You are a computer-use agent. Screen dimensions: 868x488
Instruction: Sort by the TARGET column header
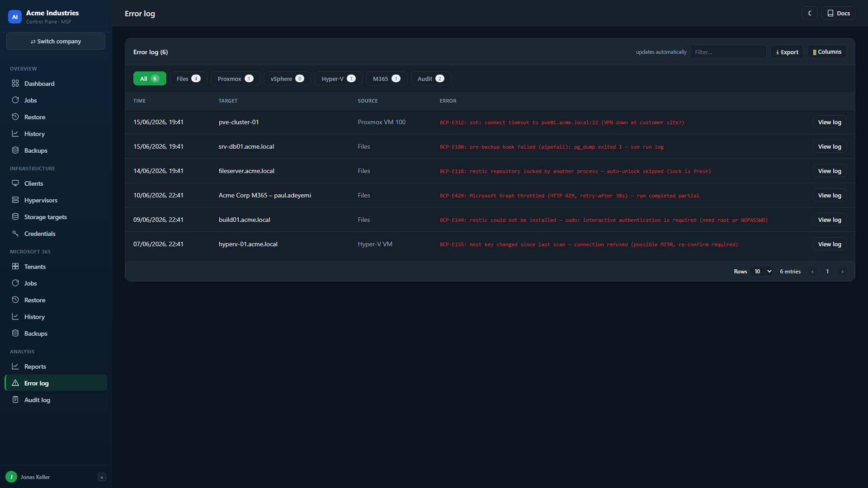(228, 101)
